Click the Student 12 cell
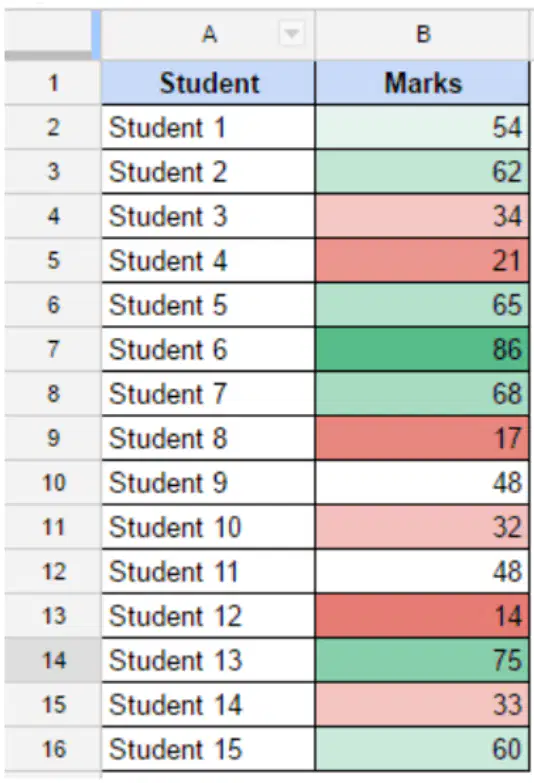Screen dimensions: 534x783 [208, 616]
